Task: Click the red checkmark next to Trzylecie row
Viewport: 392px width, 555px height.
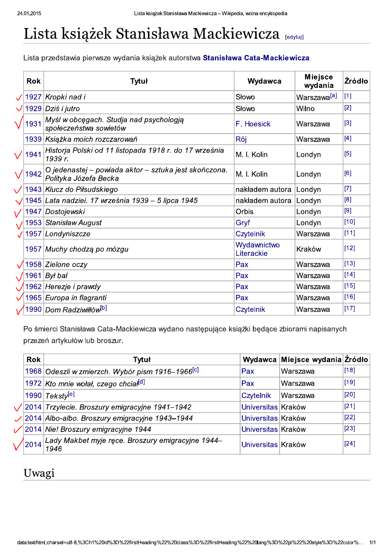Action: click(x=18, y=407)
